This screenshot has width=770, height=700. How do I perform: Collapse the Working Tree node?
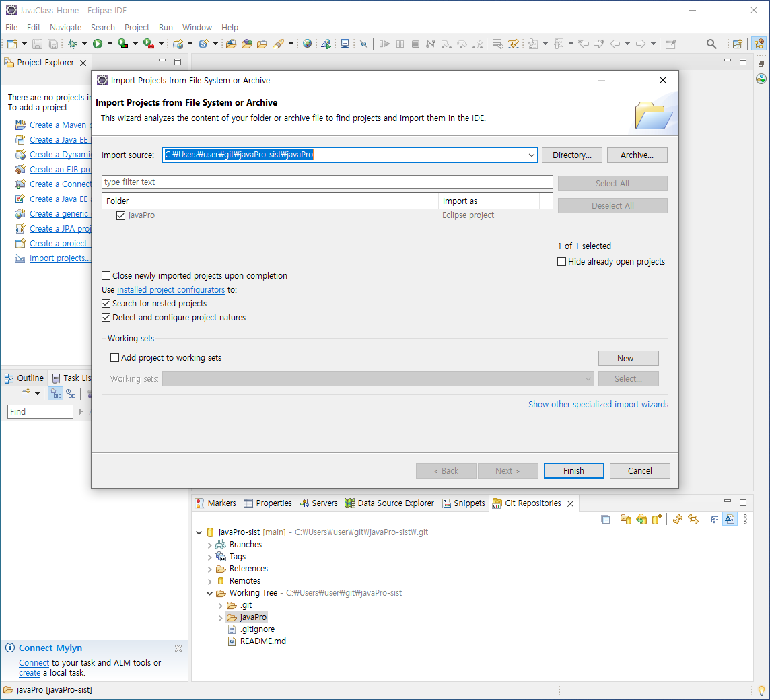210,594
